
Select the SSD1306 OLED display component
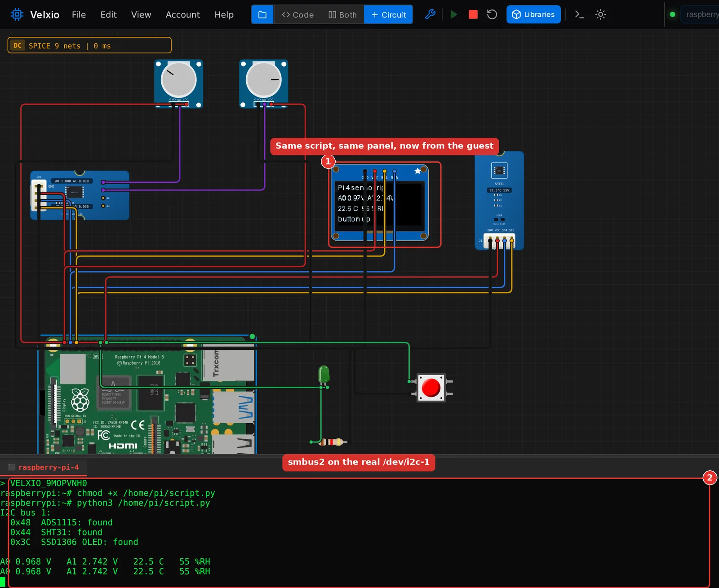(x=380, y=203)
